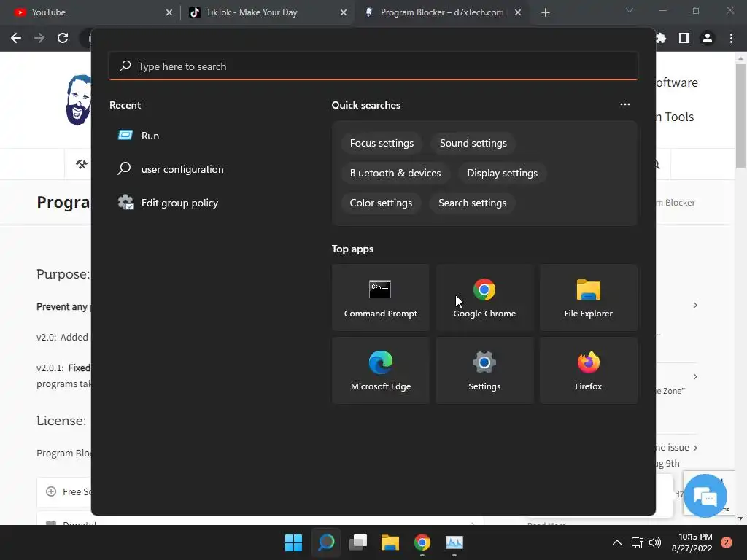Click Chrome icon on taskbar
Viewport: 747px width, 560px height.
click(x=422, y=542)
